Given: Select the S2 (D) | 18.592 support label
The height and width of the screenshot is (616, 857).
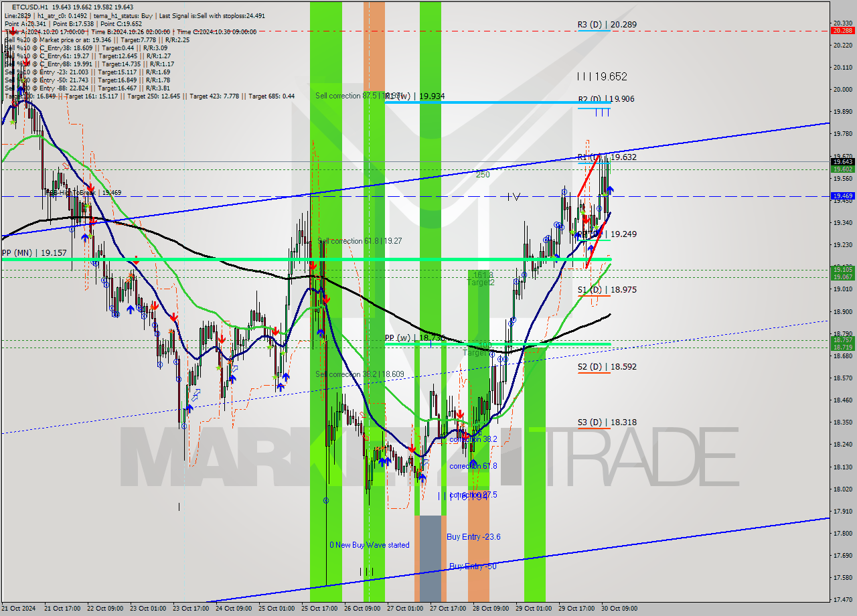Looking at the screenshot, I should pyautogui.click(x=607, y=366).
